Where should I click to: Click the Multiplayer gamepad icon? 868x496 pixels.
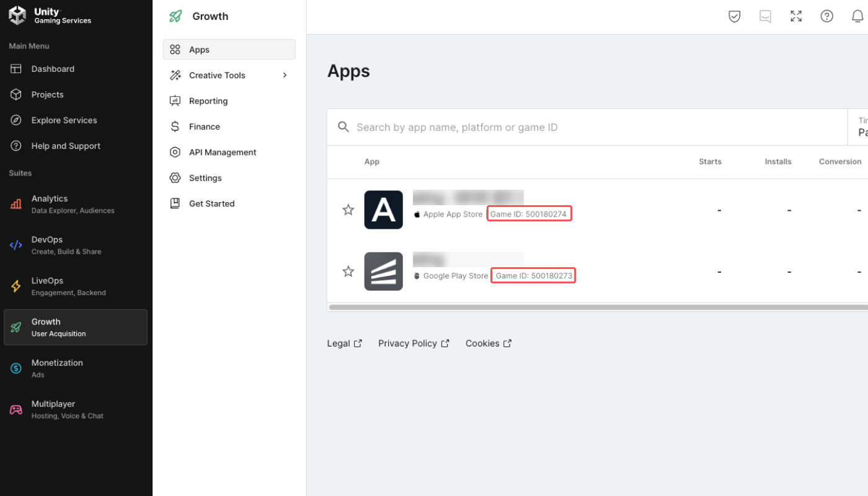coord(16,410)
